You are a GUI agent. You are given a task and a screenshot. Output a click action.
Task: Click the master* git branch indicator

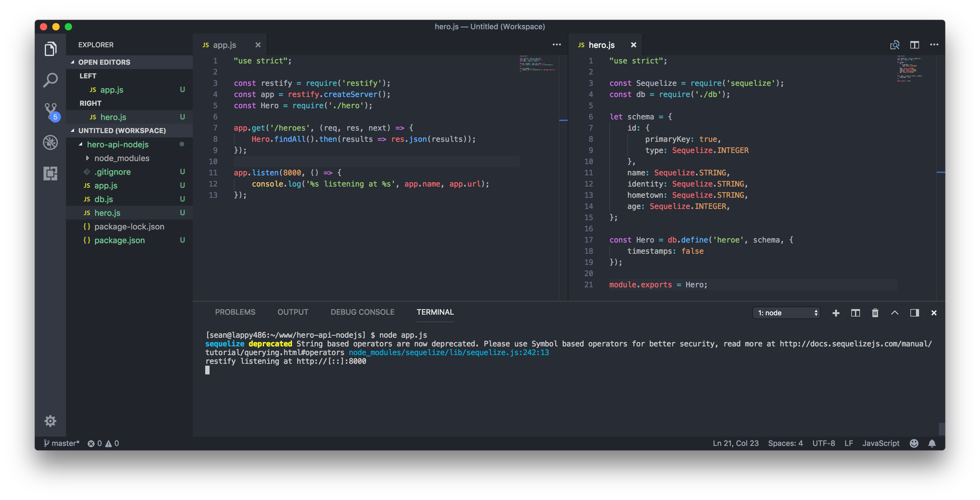click(x=62, y=443)
